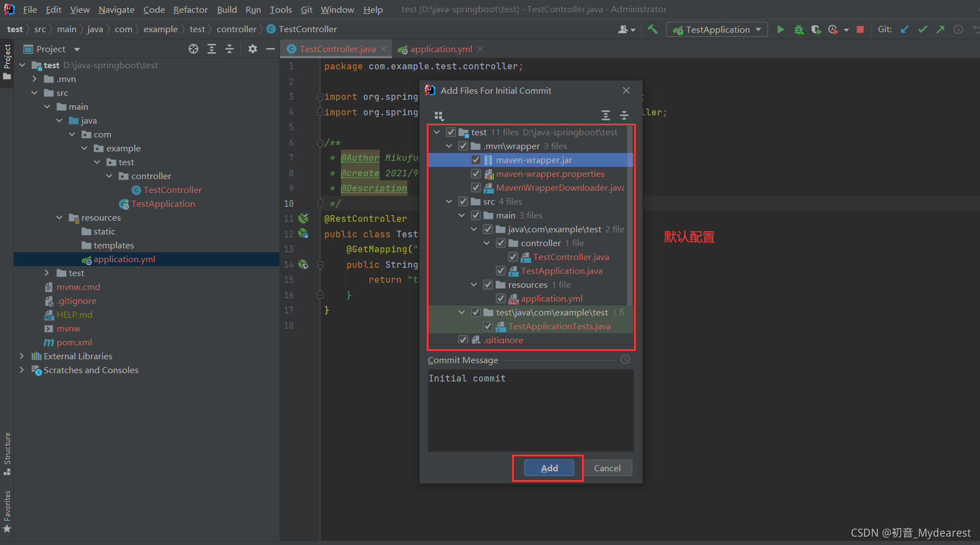Screen dimensions: 980x545
Task: Click the Group By icon in the commit dialog
Action: point(439,115)
